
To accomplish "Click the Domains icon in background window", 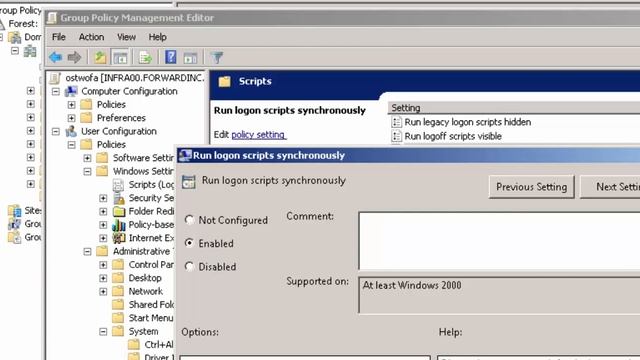I will (x=15, y=38).
